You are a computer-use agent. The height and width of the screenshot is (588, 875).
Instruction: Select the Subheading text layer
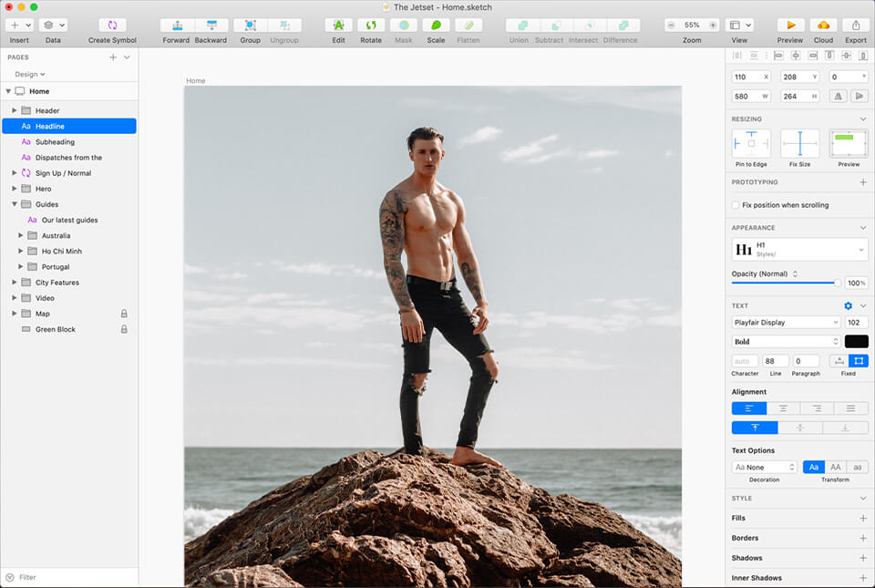[x=69, y=141]
